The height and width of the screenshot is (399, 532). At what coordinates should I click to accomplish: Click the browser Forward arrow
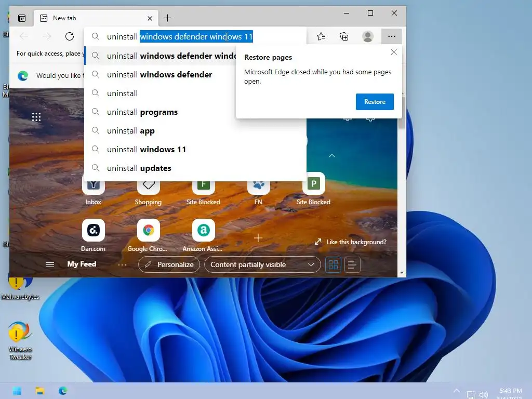pos(47,36)
